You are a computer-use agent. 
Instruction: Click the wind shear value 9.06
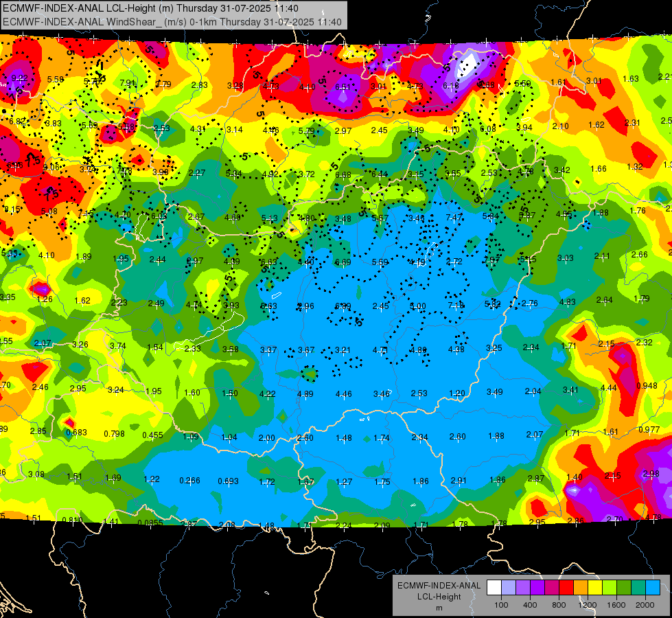[51, 168]
